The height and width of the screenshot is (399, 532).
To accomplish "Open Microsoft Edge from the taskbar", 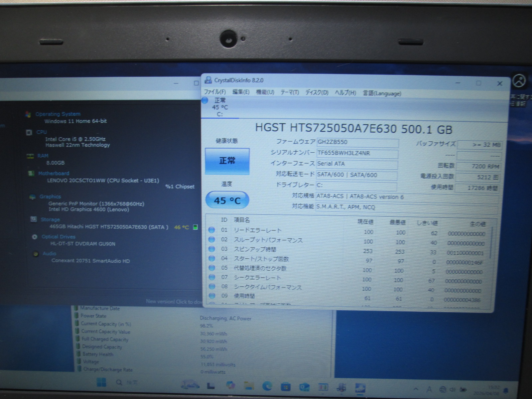I will pyautogui.click(x=267, y=386).
